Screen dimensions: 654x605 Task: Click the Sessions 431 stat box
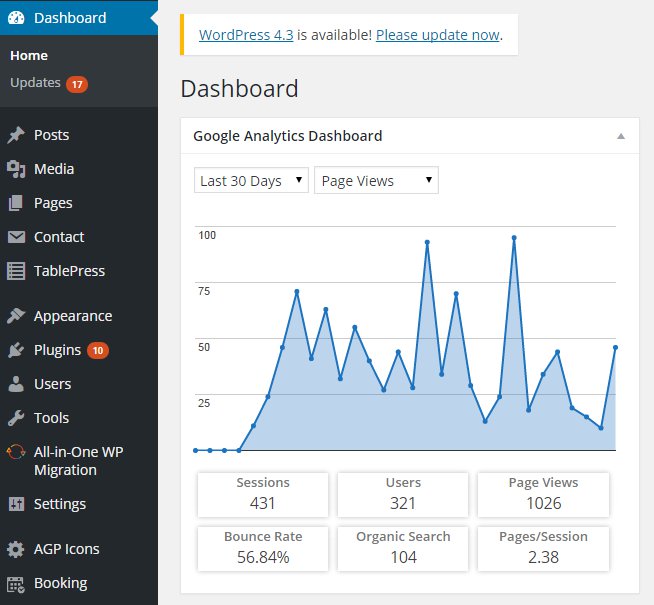click(x=263, y=495)
